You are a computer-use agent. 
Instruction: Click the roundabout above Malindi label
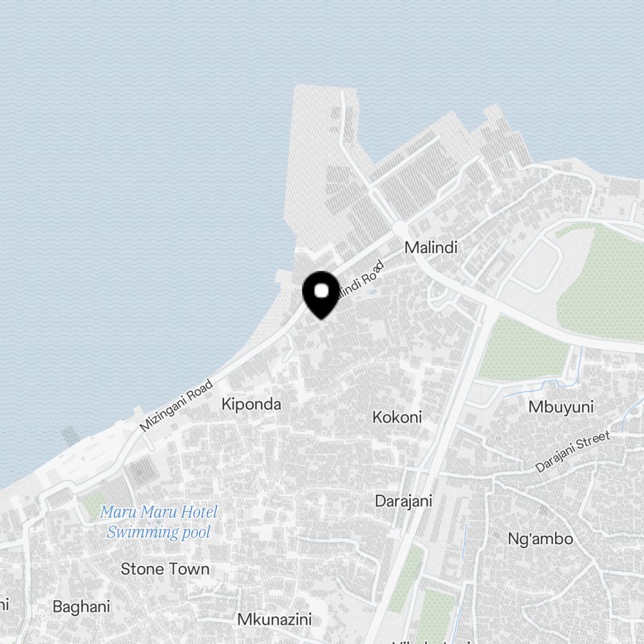400,228
